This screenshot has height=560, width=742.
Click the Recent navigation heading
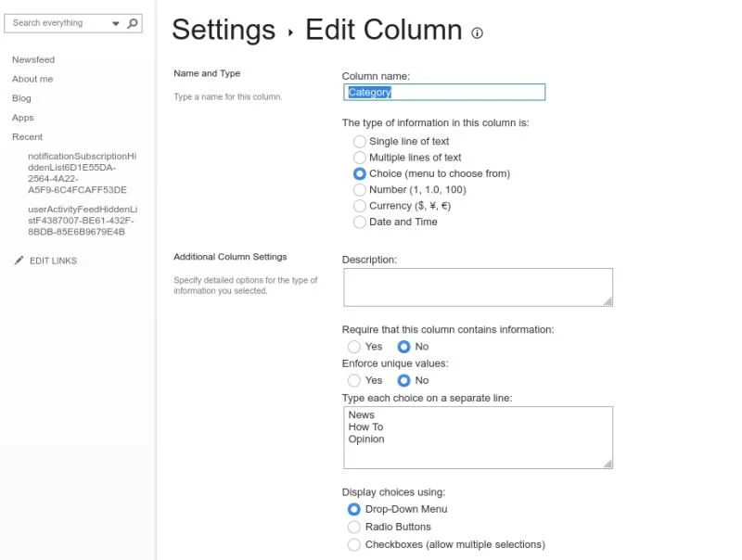click(27, 136)
